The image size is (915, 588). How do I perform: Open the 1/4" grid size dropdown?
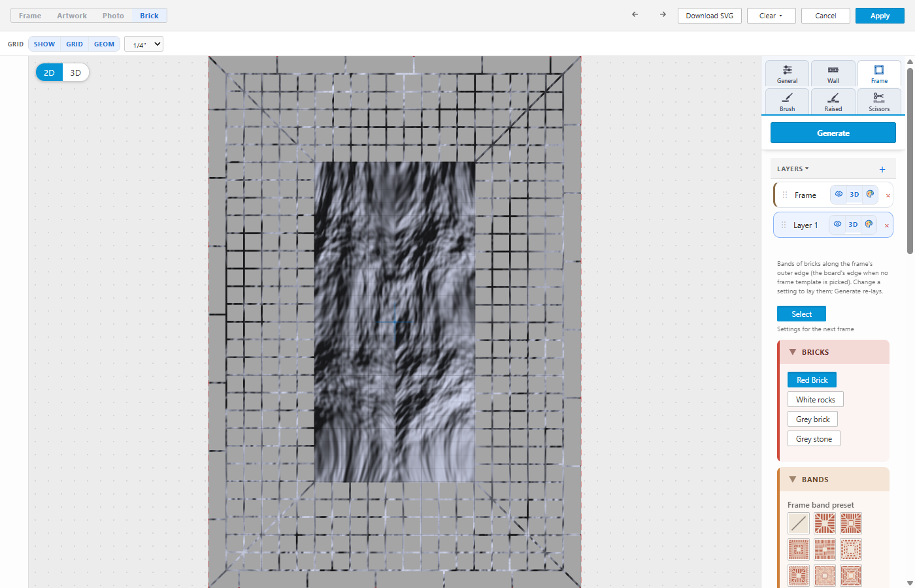coord(144,44)
